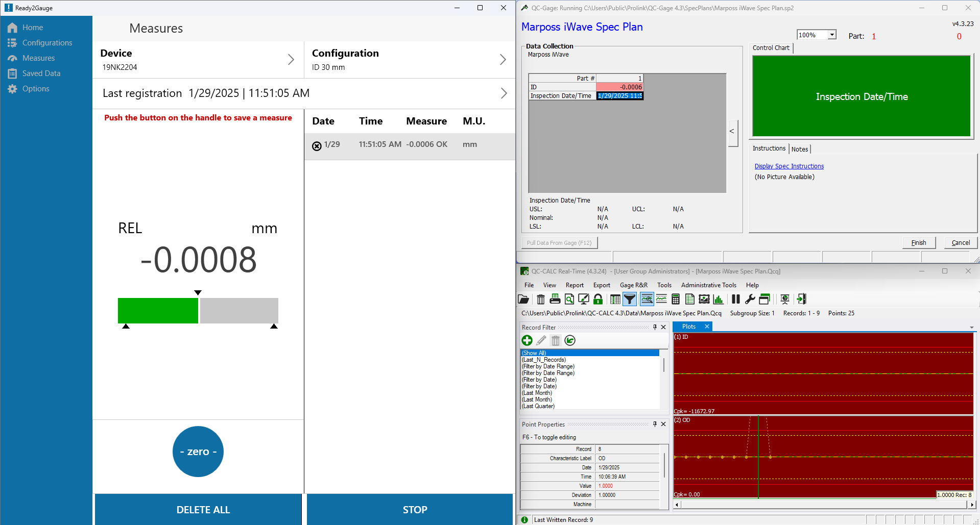980x525 pixels.
Task: Click Cancel in QC-Gage
Action: click(x=961, y=243)
